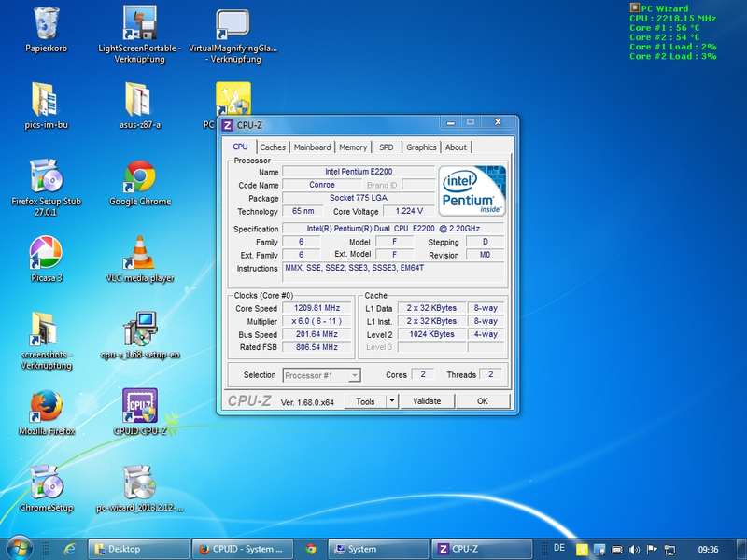Open the asus-z87-a folder
The image size is (747, 560).
[x=140, y=101]
